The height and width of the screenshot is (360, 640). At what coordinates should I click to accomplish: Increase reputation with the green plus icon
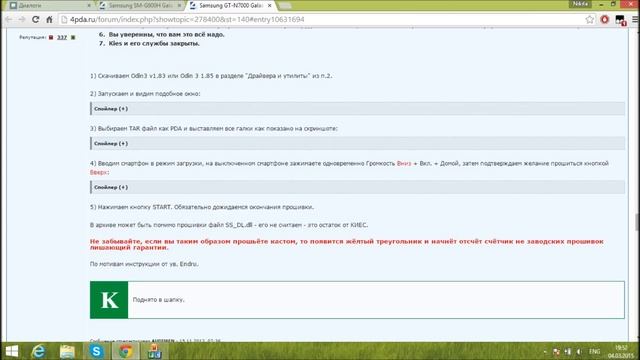coord(73,37)
